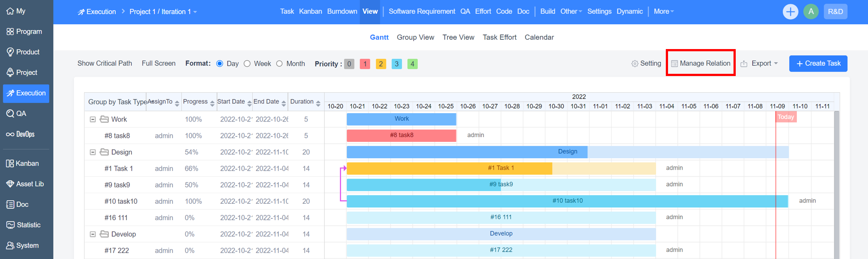Click the #10 task10 Gantt bar
The image size is (868, 259).
567,201
